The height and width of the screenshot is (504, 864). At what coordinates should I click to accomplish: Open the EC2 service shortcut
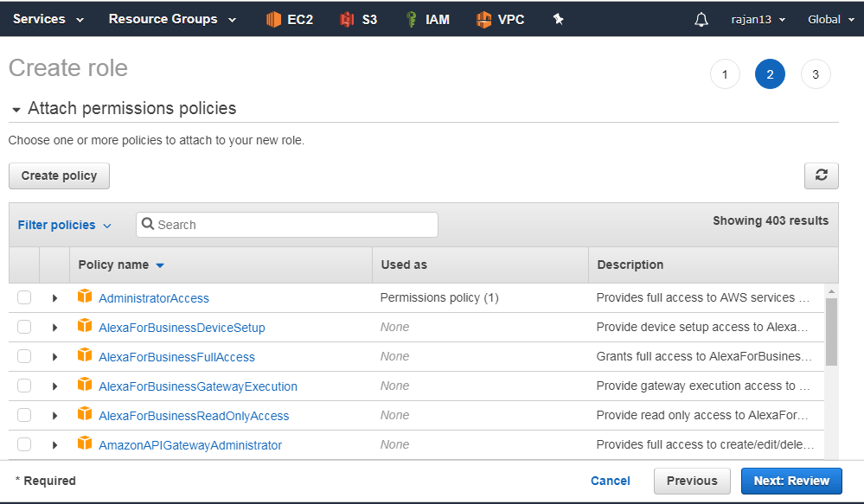click(x=289, y=19)
